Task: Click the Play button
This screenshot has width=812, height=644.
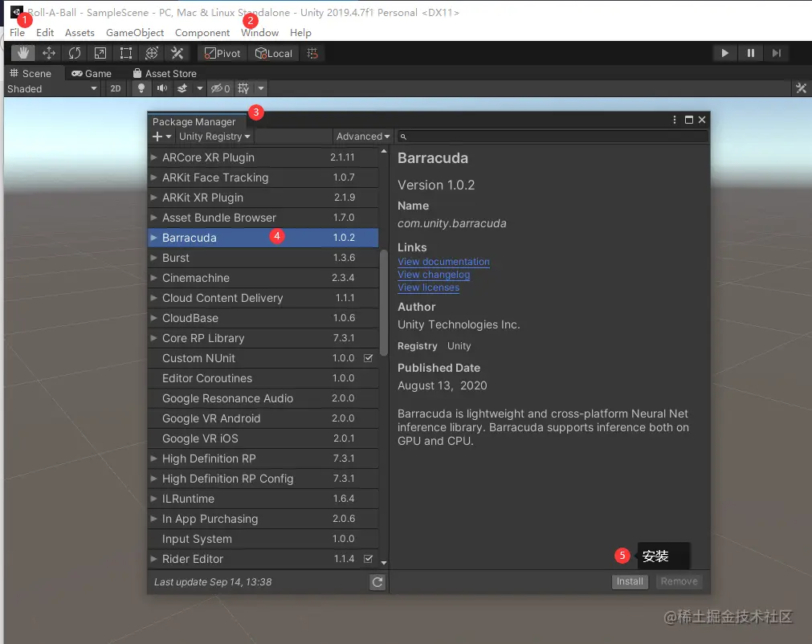Action: click(725, 53)
